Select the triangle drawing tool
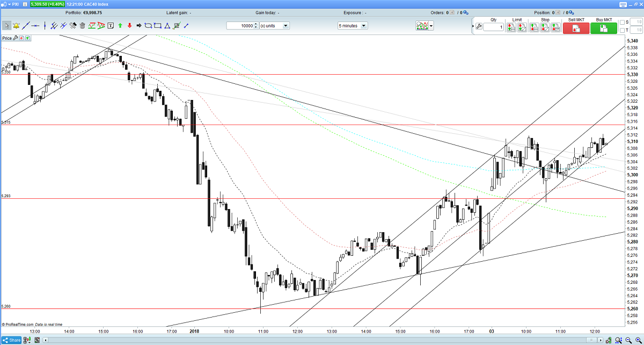The width and height of the screenshot is (644, 345). tap(167, 26)
